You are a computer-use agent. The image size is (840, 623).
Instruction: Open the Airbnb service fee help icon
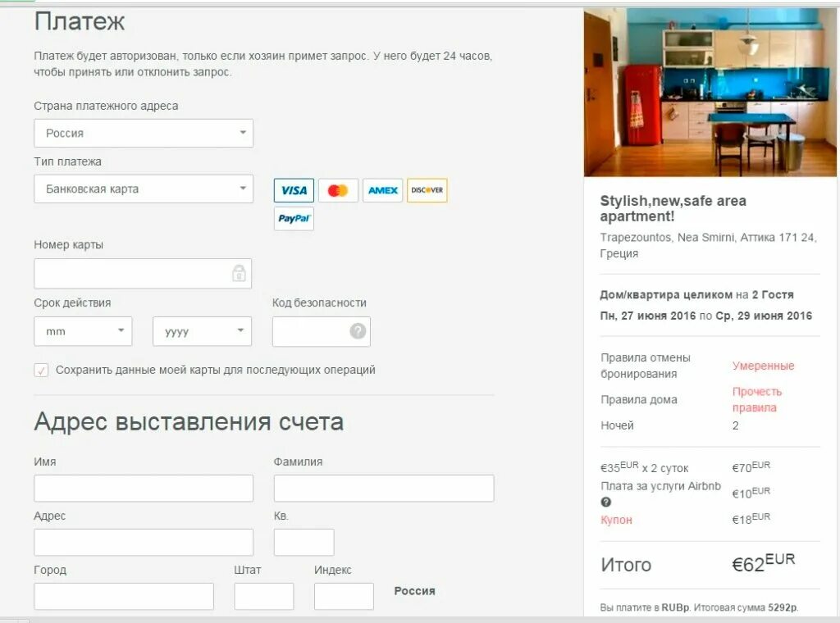606,502
